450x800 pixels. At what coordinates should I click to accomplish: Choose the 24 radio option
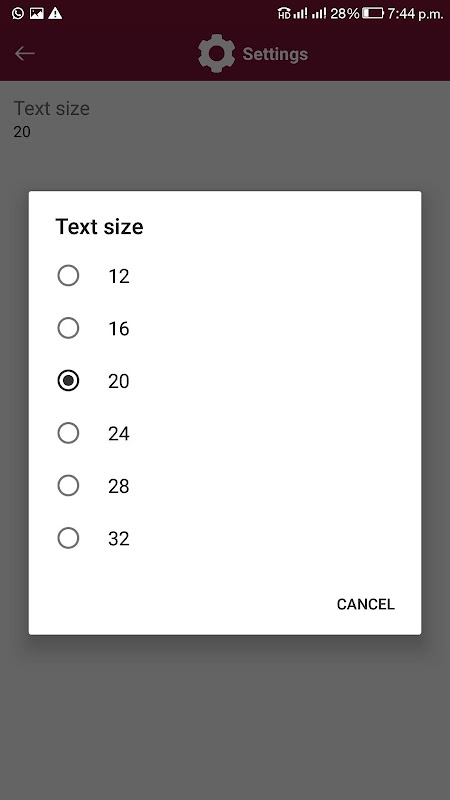click(x=68, y=433)
